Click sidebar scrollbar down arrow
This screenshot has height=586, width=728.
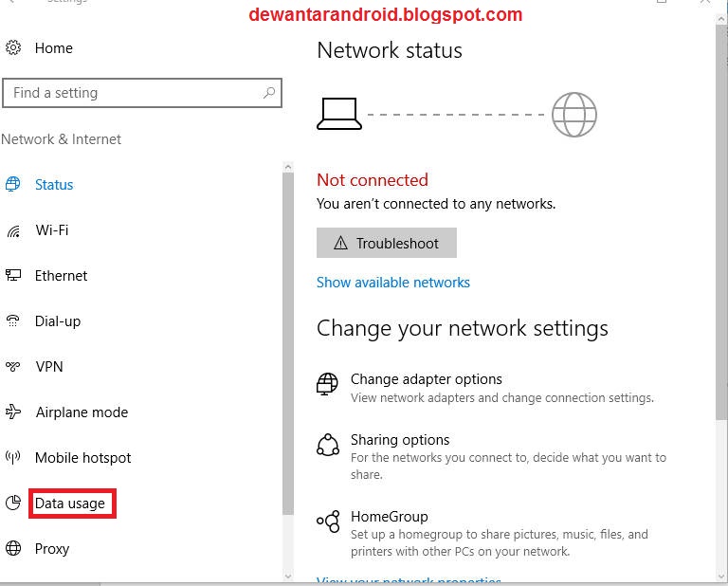click(288, 577)
